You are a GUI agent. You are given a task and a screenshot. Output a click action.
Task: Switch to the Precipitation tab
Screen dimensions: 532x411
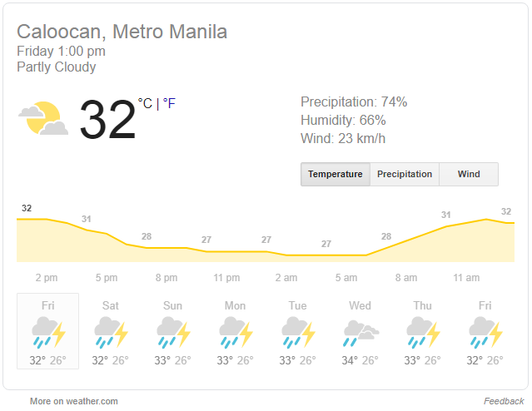[x=405, y=174]
